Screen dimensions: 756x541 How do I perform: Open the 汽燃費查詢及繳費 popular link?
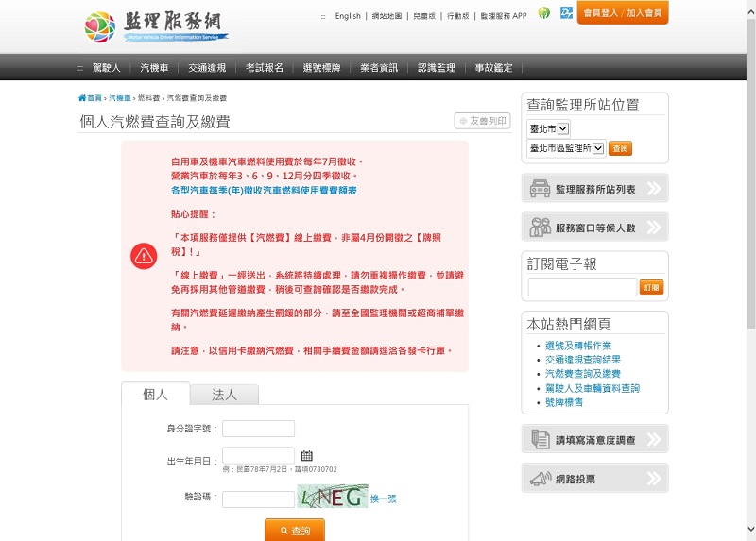pos(583,373)
